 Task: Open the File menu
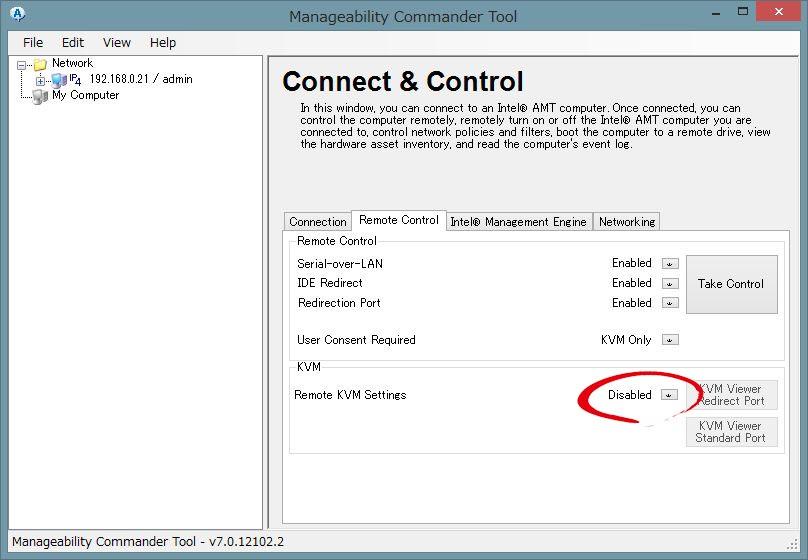tap(33, 43)
